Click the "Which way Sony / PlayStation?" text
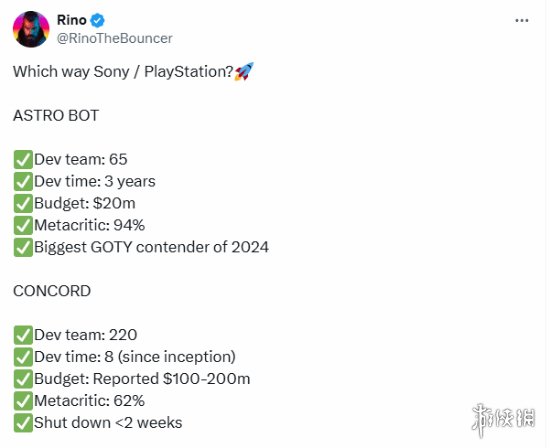550x448 pixels. (123, 72)
